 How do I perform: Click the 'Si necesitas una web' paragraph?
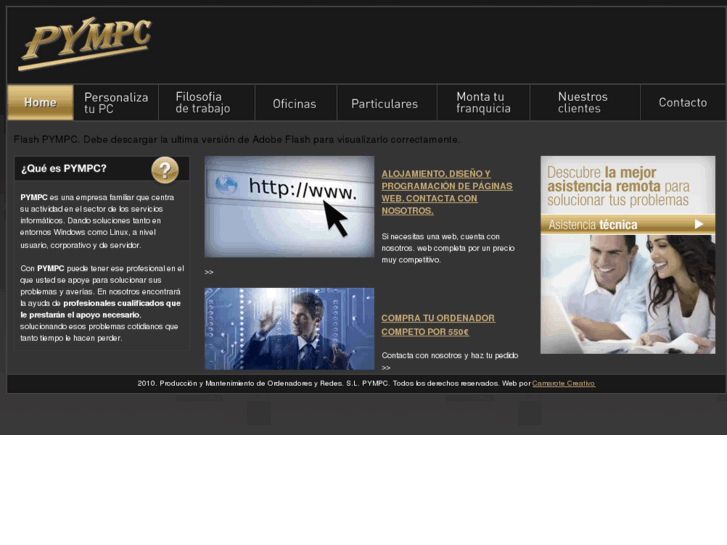[x=448, y=248]
